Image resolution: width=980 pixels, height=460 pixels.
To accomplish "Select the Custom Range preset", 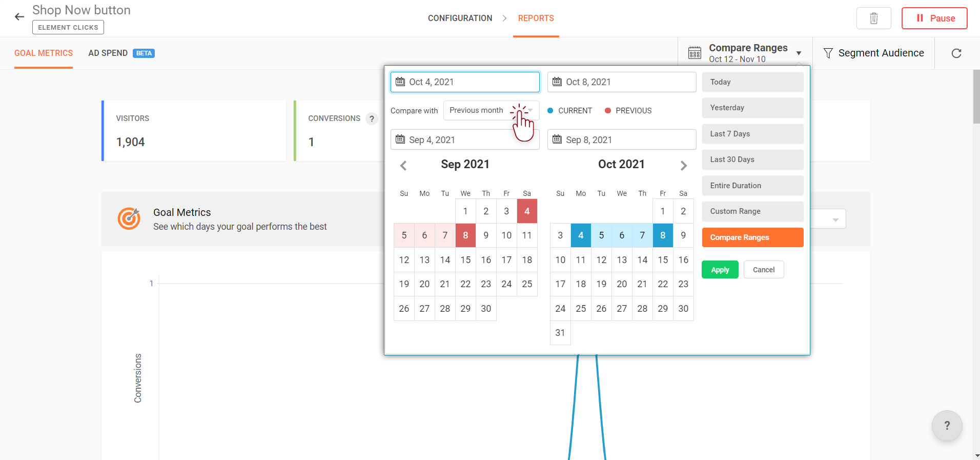I will pos(752,211).
